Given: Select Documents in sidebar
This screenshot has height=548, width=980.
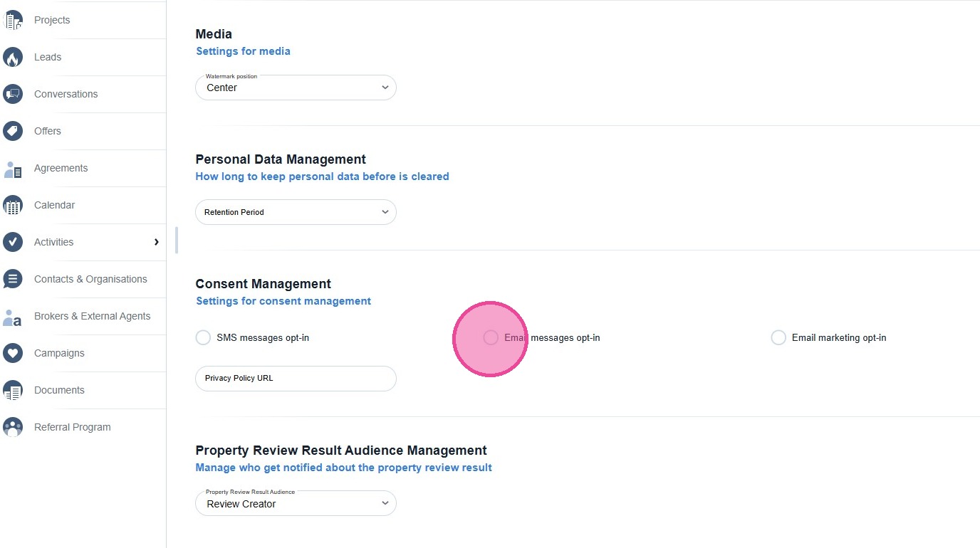Looking at the screenshot, I should click(x=59, y=390).
